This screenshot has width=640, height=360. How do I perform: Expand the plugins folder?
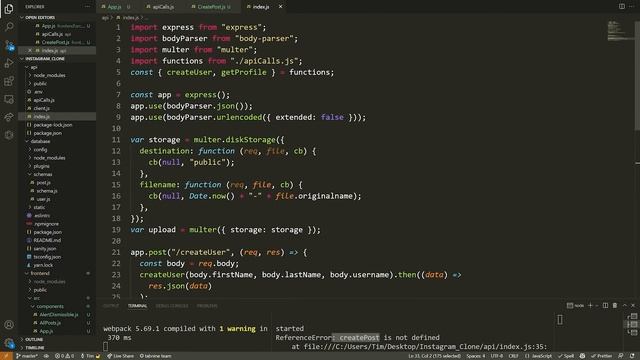(57, 166)
